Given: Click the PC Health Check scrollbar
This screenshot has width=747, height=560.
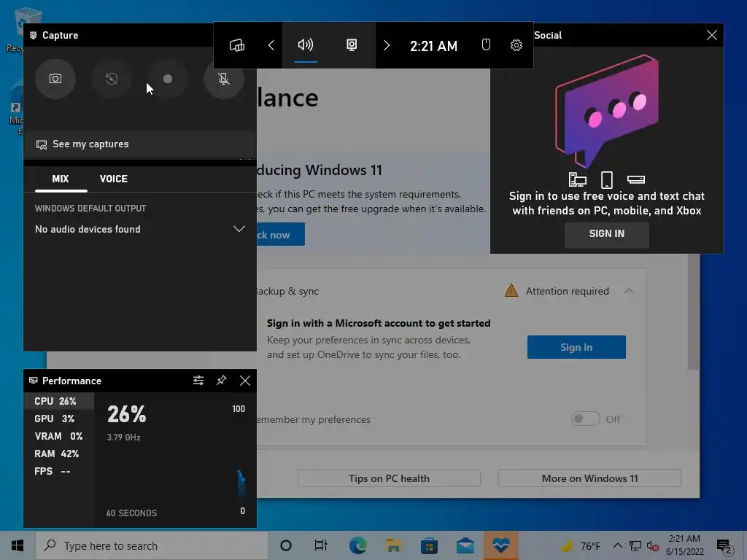Looking at the screenshot, I should (x=693, y=312).
